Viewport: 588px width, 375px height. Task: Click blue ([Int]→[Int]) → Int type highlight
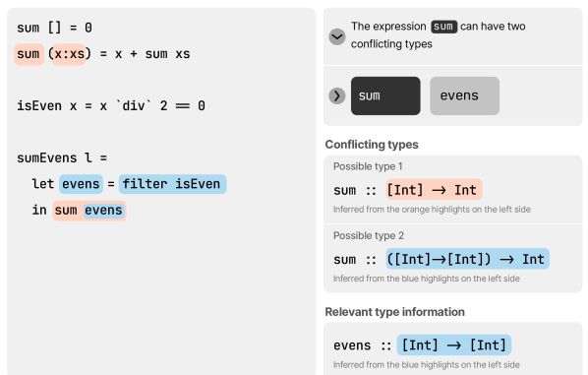point(467,259)
